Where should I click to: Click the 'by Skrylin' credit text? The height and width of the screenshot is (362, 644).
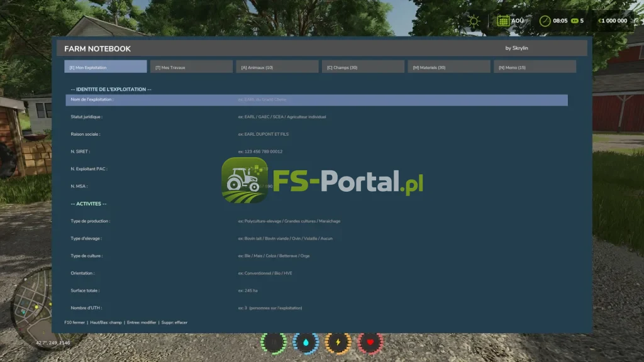click(x=517, y=48)
